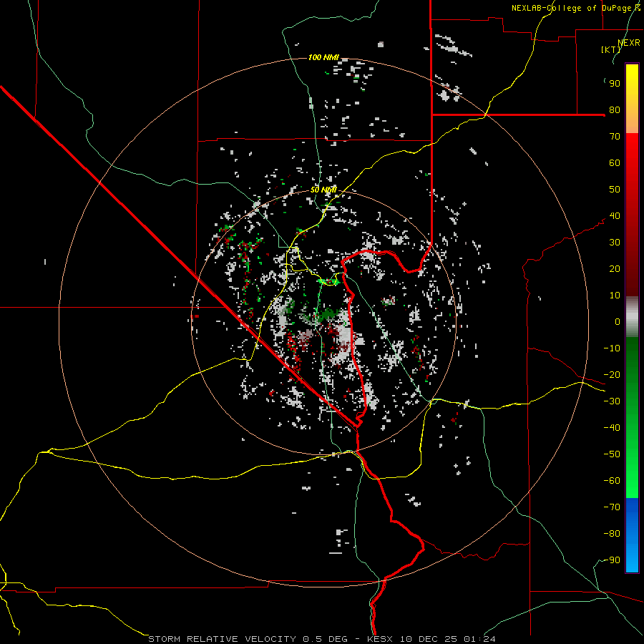This screenshot has height=644, width=644.
Task: Click the green segment of the color bar
Action: 632,417
